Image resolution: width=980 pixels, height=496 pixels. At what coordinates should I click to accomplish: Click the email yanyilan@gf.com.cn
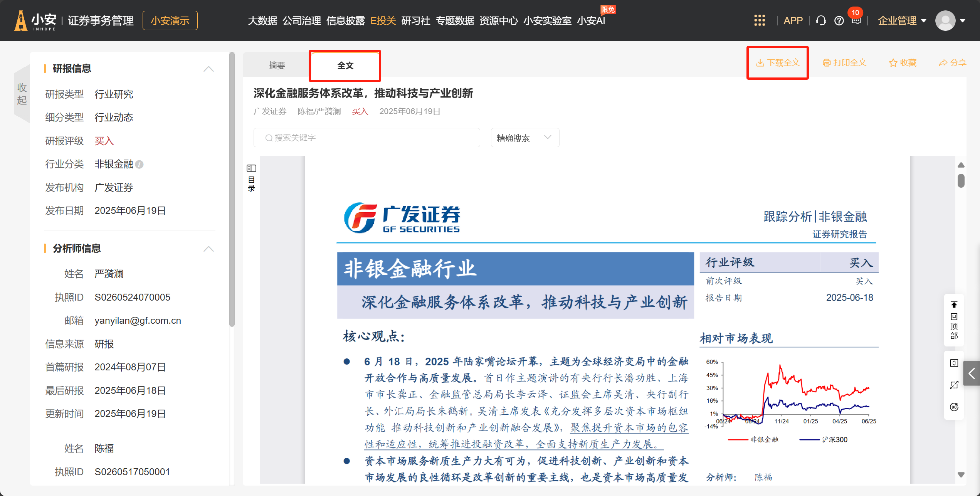[x=138, y=321]
